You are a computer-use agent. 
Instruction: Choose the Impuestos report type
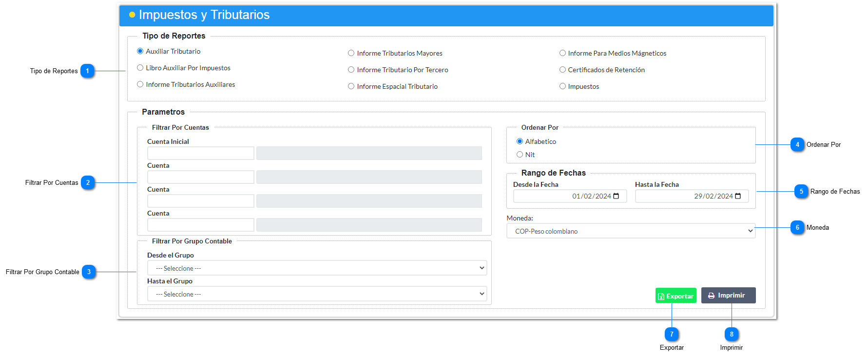[562, 86]
